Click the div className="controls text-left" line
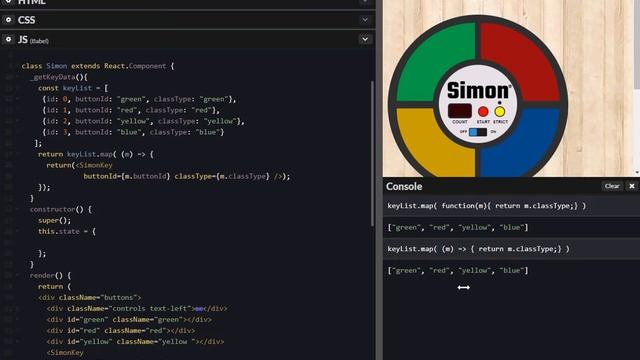 (137, 308)
